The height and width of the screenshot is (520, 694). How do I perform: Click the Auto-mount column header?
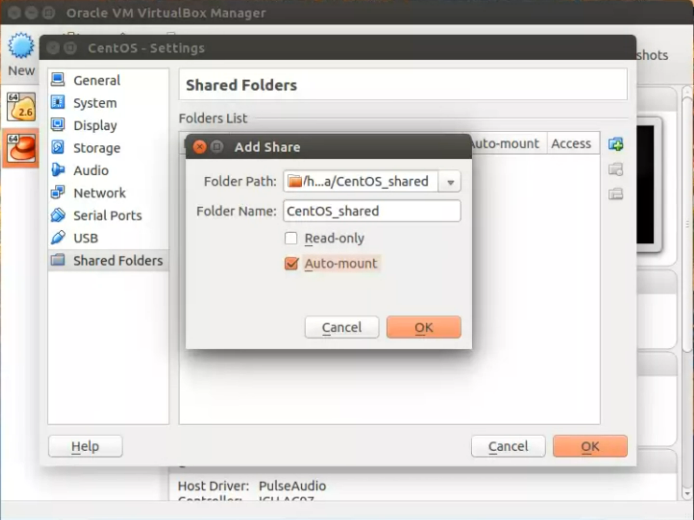coord(508,143)
